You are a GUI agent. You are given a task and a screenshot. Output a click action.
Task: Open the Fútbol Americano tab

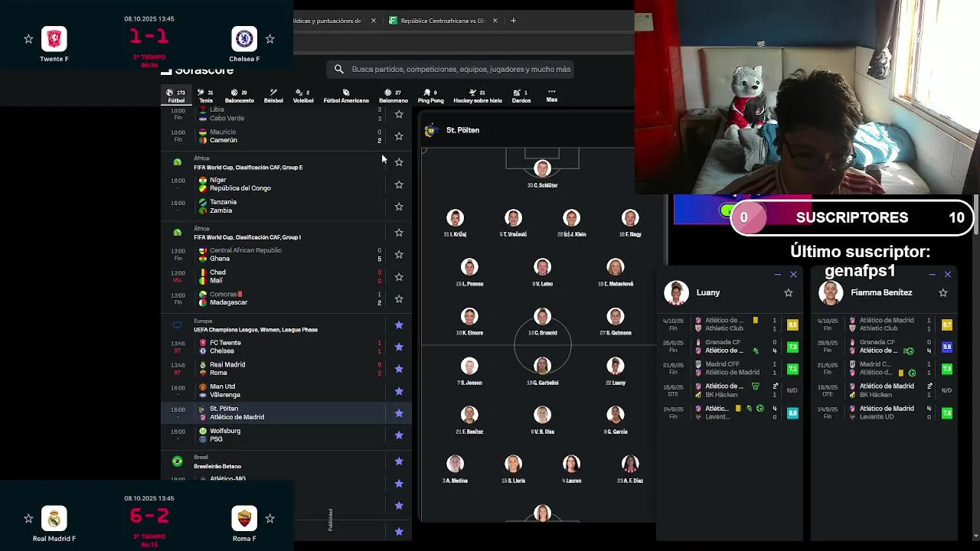[346, 96]
